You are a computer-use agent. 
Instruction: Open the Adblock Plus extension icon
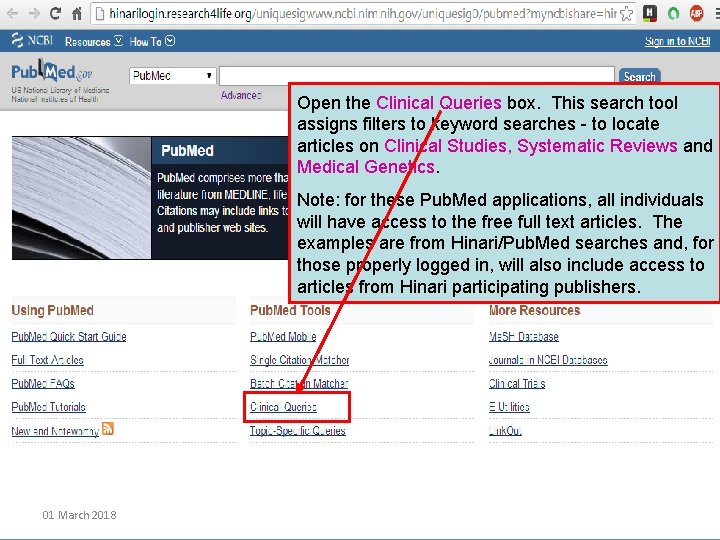pyautogui.click(x=696, y=13)
